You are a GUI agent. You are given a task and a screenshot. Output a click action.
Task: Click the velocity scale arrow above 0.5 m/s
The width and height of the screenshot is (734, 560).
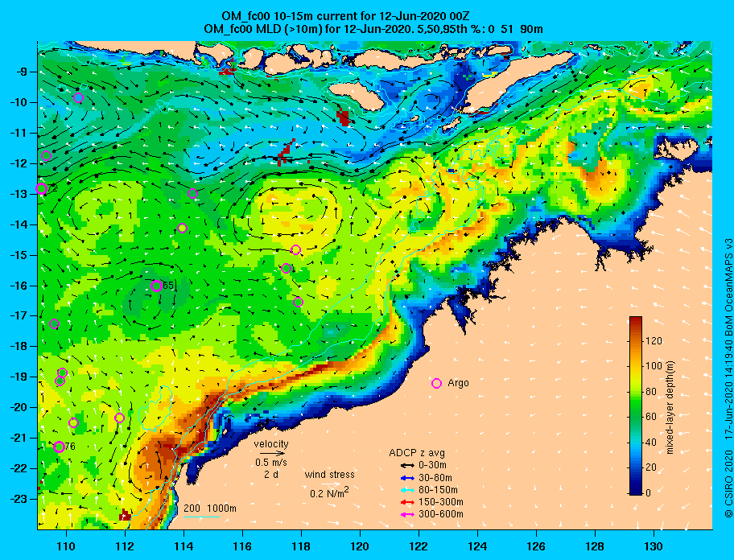coord(272,453)
